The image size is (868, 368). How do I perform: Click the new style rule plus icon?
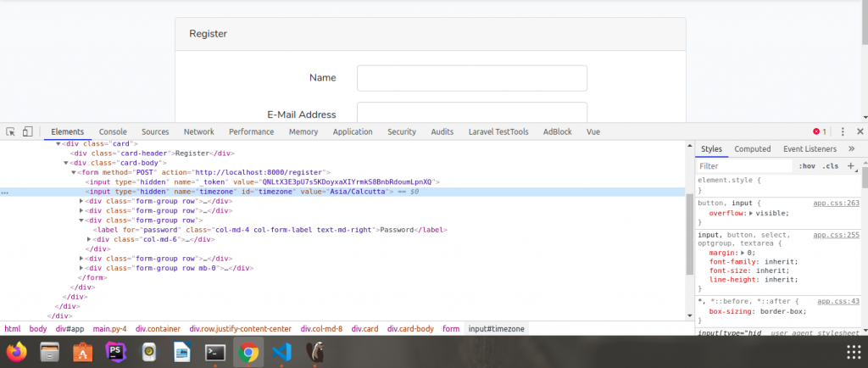(851, 166)
